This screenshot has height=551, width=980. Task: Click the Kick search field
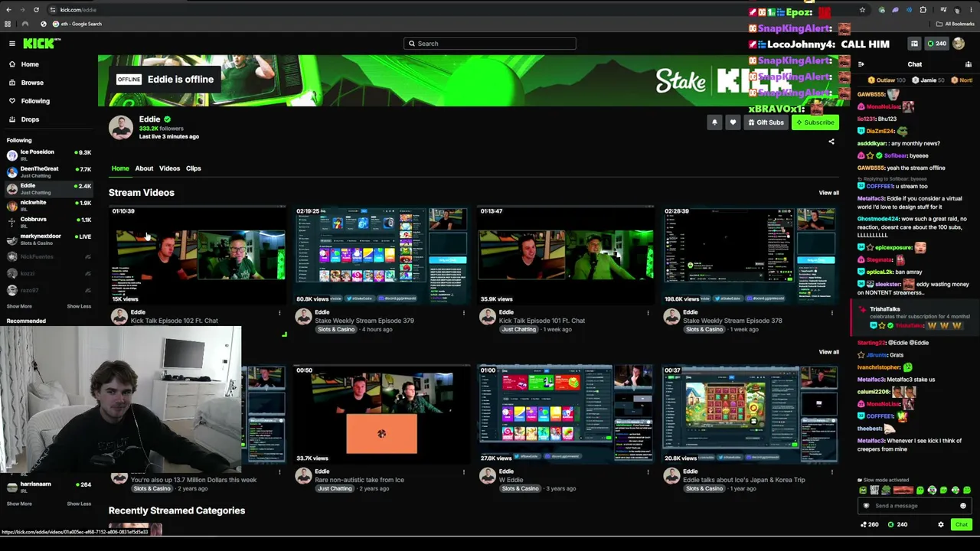pyautogui.click(x=490, y=44)
